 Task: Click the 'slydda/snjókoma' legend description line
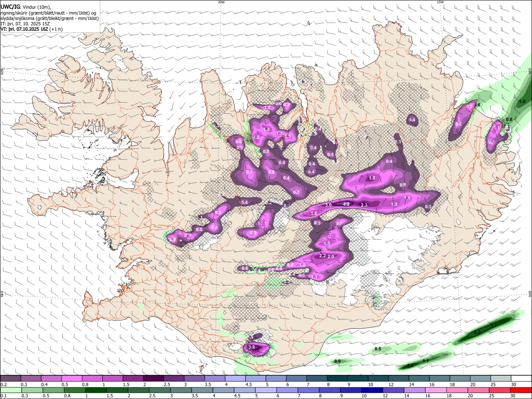(x=50, y=18)
